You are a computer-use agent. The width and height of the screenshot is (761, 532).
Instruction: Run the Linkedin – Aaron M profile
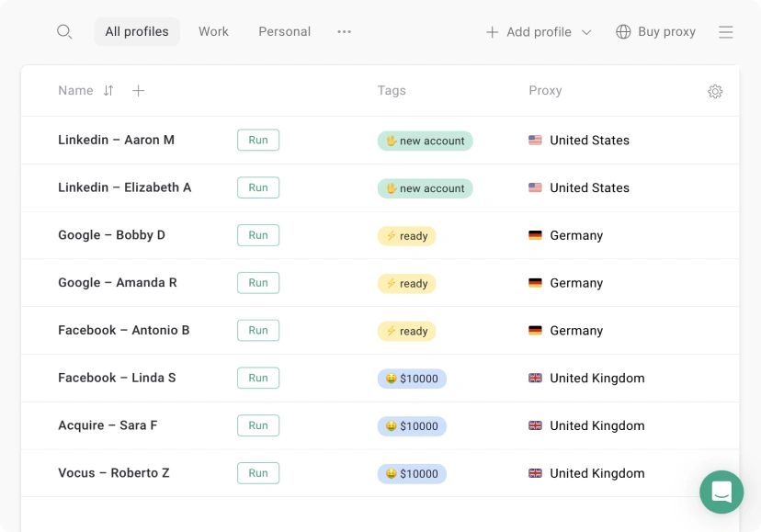pos(258,141)
